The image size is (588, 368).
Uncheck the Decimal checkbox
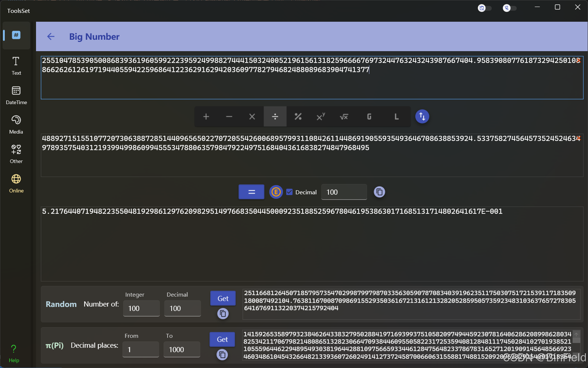point(289,192)
